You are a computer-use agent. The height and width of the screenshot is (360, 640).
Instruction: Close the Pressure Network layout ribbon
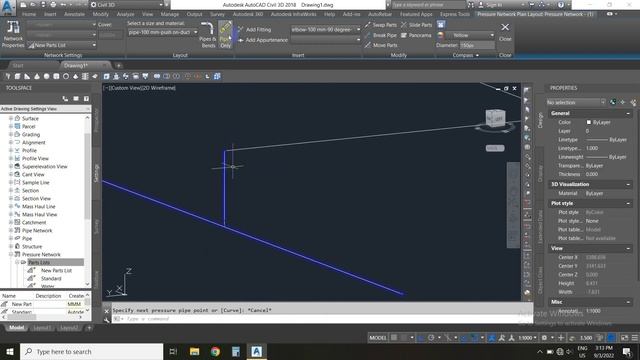(x=505, y=32)
